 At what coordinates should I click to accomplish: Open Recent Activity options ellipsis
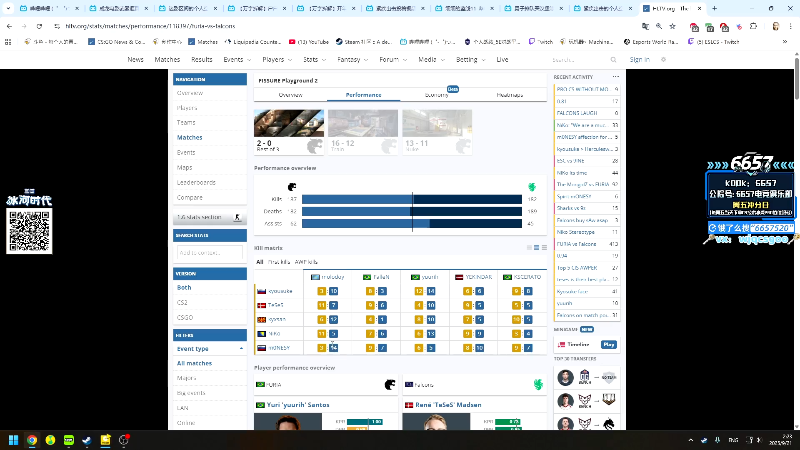[616, 77]
